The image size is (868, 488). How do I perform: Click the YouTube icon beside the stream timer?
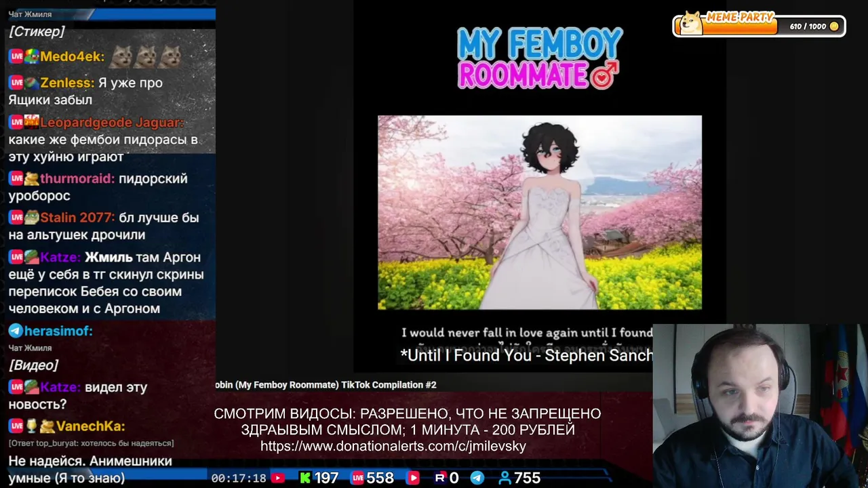pos(278,478)
